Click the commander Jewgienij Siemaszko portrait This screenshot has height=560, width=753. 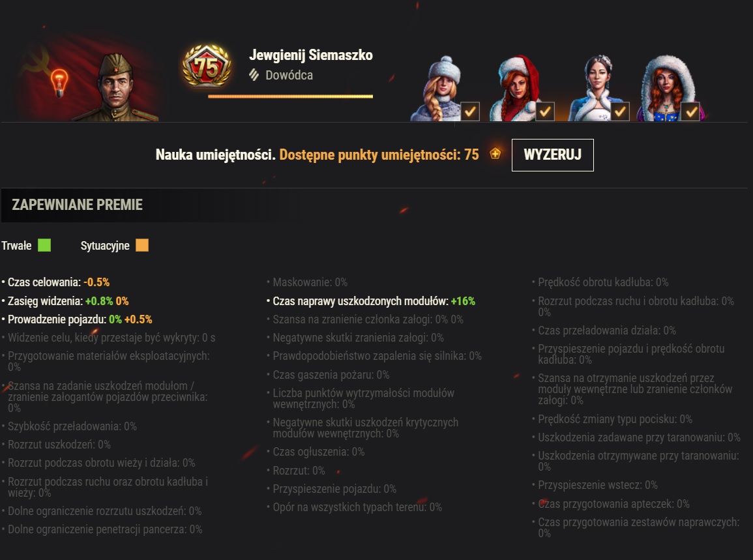pyautogui.click(x=116, y=87)
